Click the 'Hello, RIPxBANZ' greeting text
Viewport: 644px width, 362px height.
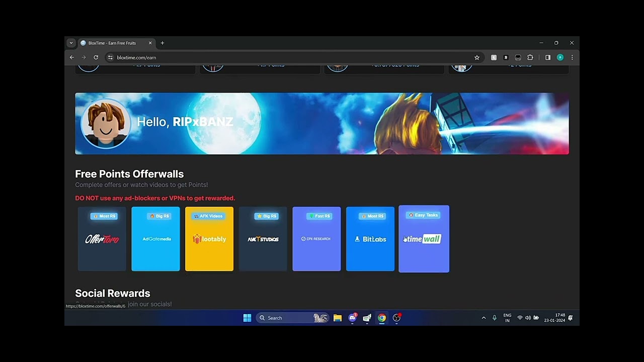[x=185, y=122]
